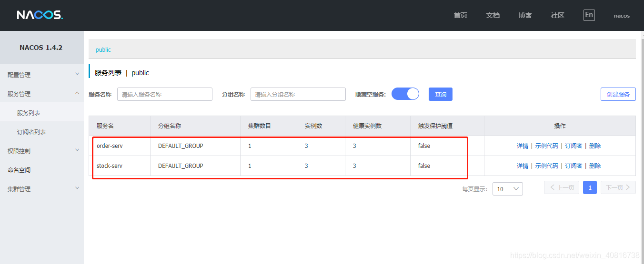
Task: Open 文档 in top navigation
Action: 493,15
